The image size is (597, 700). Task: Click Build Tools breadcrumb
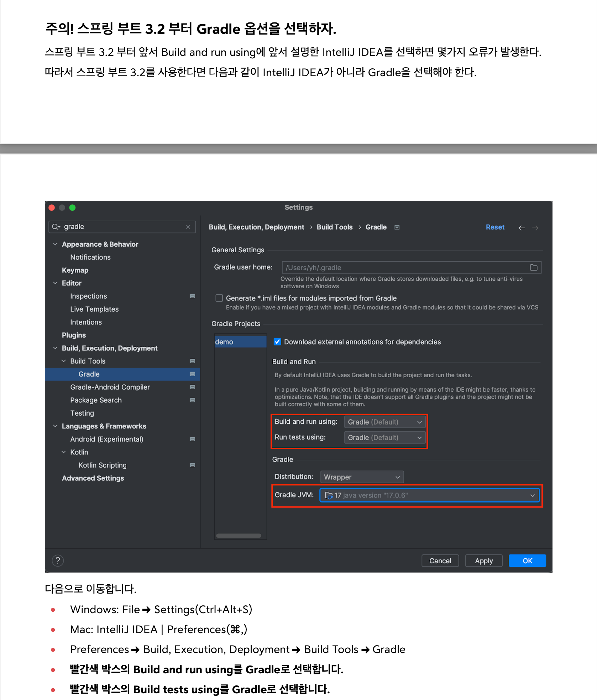click(x=335, y=227)
